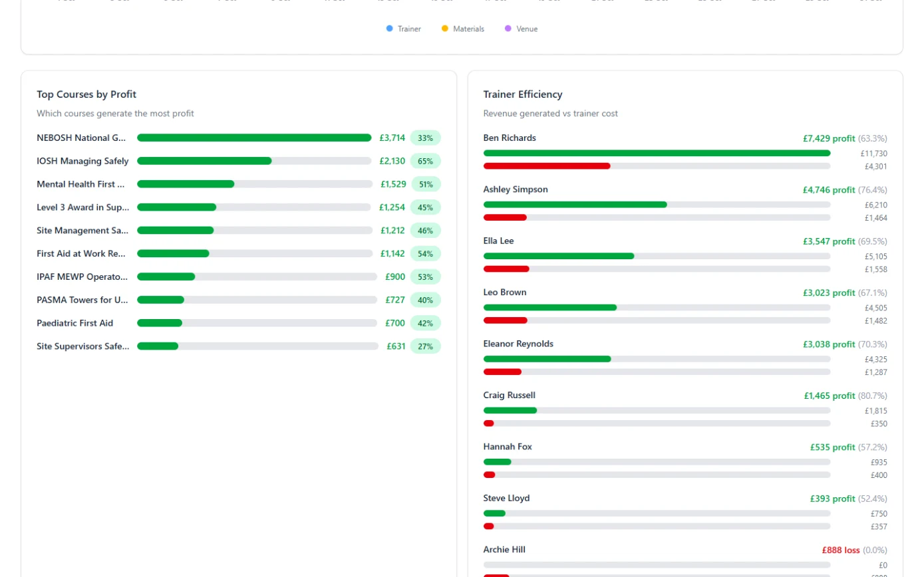
Task: Select the "IOSH Managing Safely" course name
Action: pos(82,161)
